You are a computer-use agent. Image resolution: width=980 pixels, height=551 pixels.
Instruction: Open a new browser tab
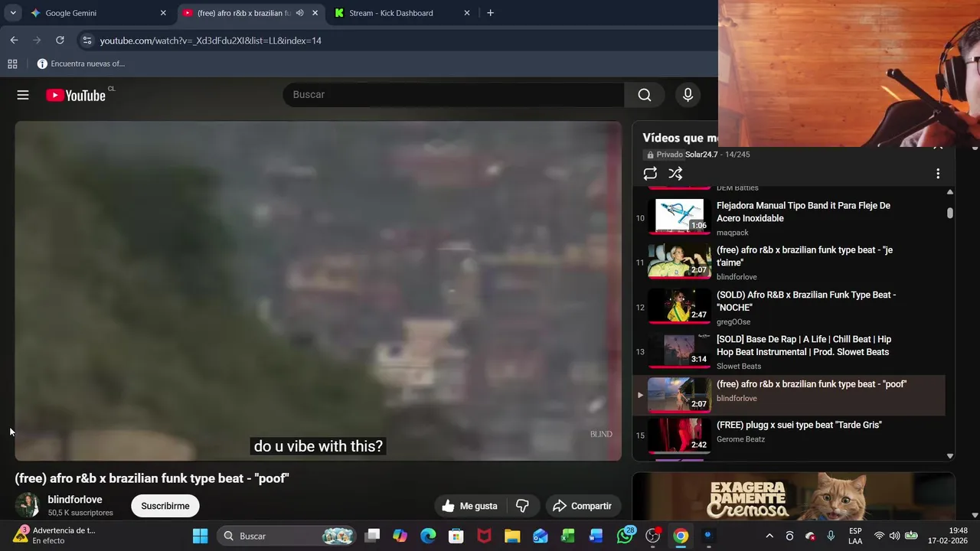[x=490, y=13]
